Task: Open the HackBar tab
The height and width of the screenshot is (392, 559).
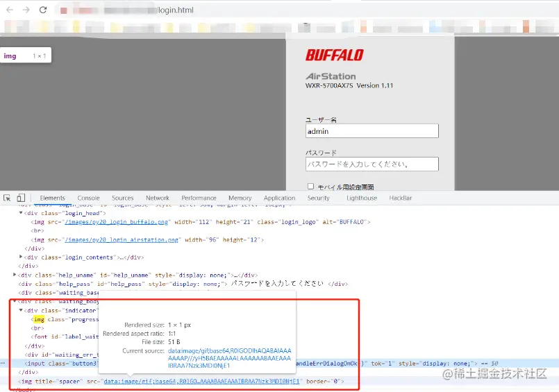Action: click(x=401, y=198)
